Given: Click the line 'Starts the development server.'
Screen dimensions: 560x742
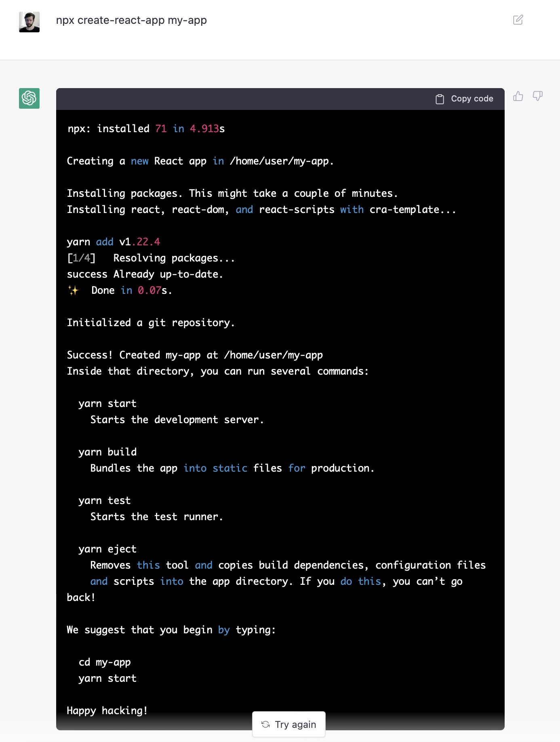Looking at the screenshot, I should click(177, 419).
